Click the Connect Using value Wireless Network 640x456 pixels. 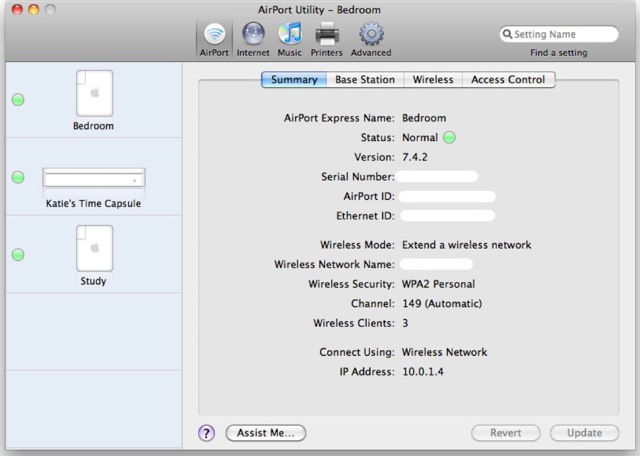[444, 352]
